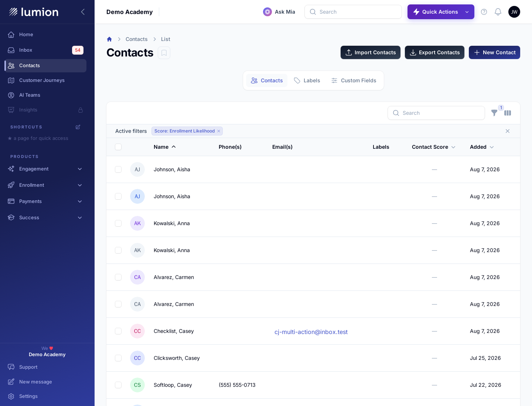Remove the Enrollment Likelihood filter chip

point(219,131)
